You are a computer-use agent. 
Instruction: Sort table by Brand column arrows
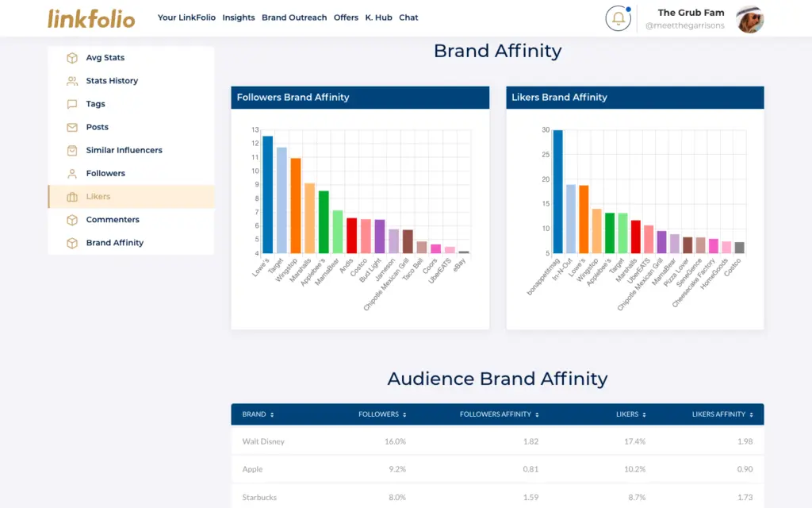(x=272, y=414)
